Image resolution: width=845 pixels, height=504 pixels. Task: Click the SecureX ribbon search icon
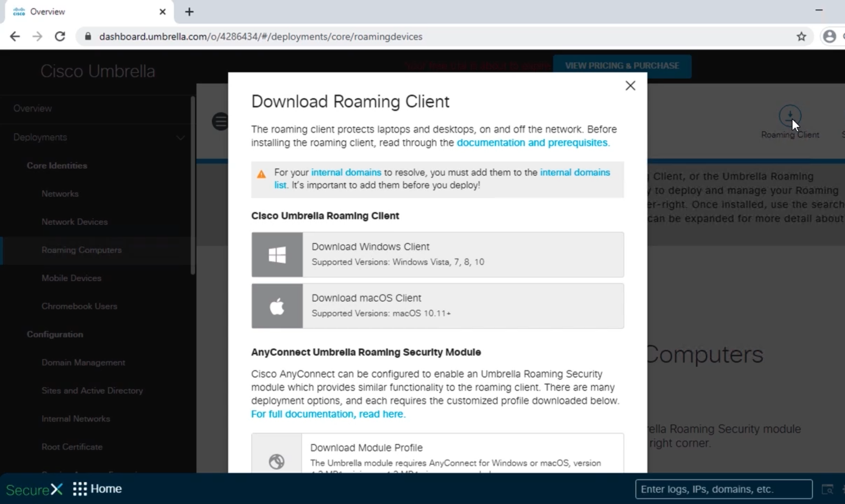pyautogui.click(x=827, y=489)
